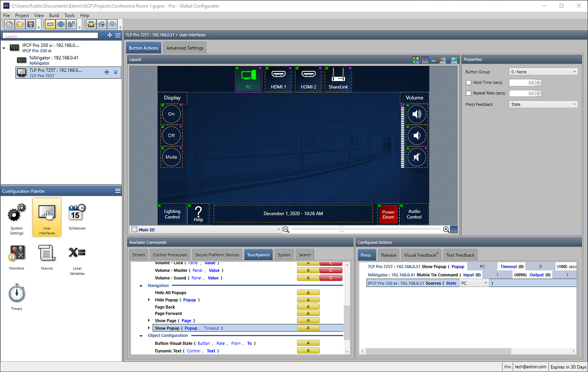This screenshot has width=588, height=372.
Task: Expand the Show Page command row
Action: pos(149,321)
